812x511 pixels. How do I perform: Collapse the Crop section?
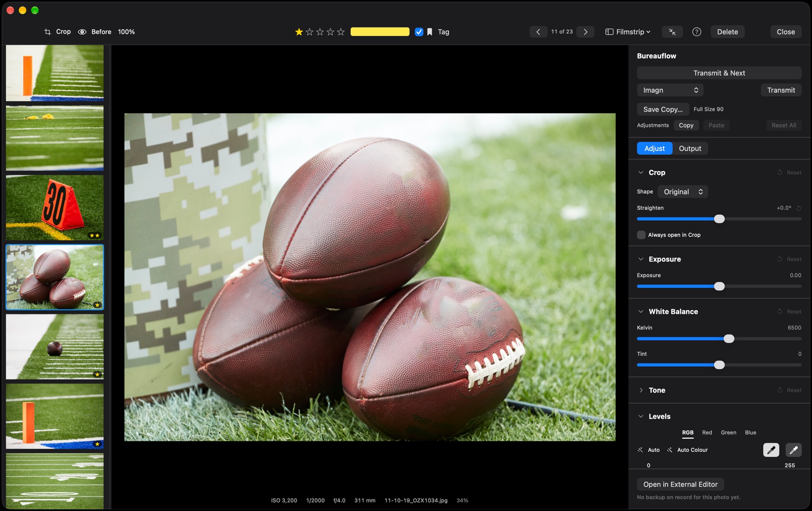point(641,172)
